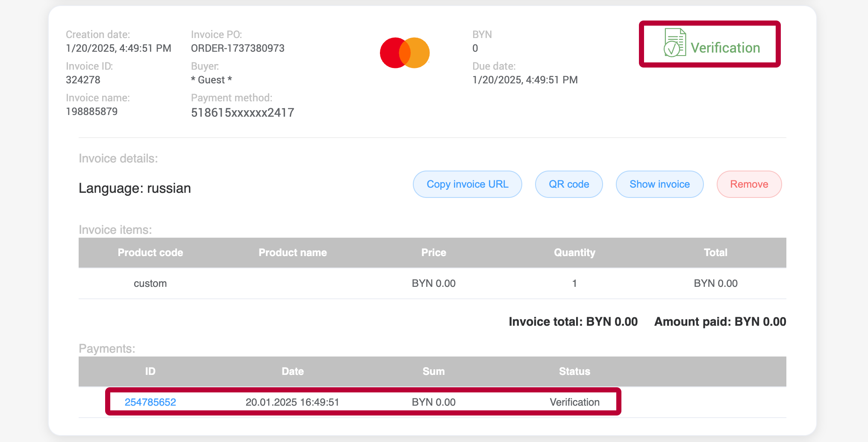868x442 pixels.
Task: Click the Quantity column header
Action: [574, 253]
